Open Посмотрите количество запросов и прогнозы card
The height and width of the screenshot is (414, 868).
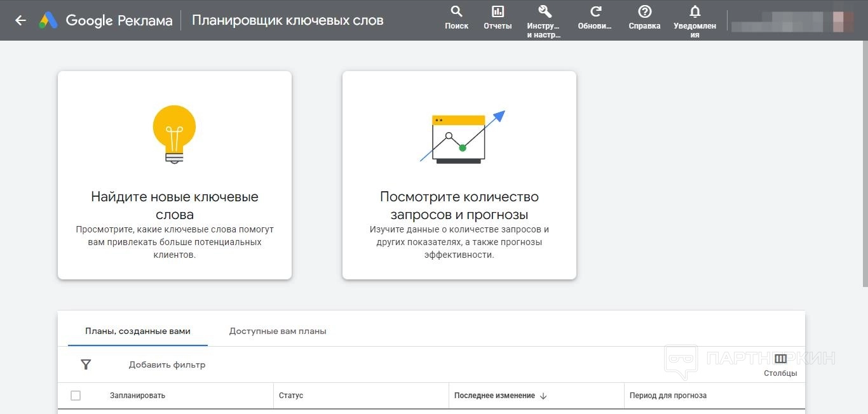[459, 175]
